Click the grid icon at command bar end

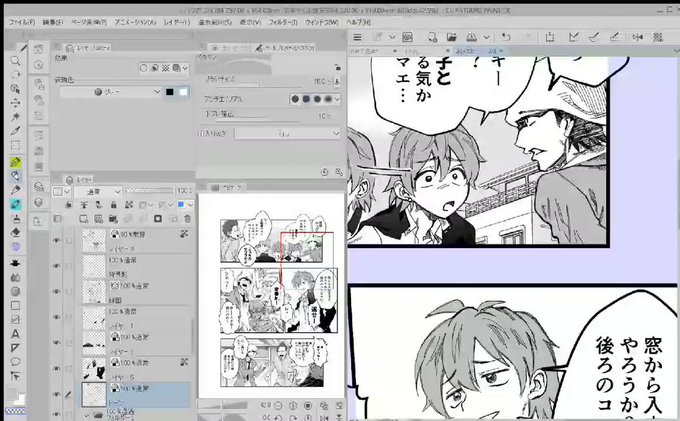[x=658, y=37]
